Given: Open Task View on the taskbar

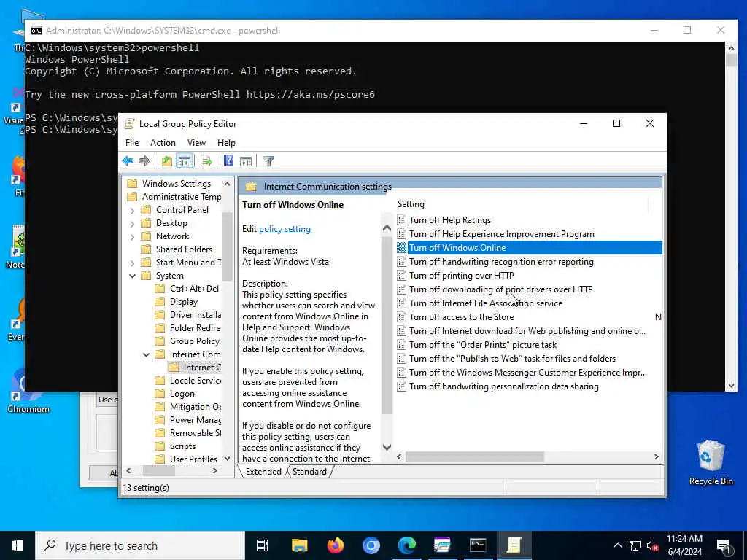Looking at the screenshot, I should coord(263,545).
